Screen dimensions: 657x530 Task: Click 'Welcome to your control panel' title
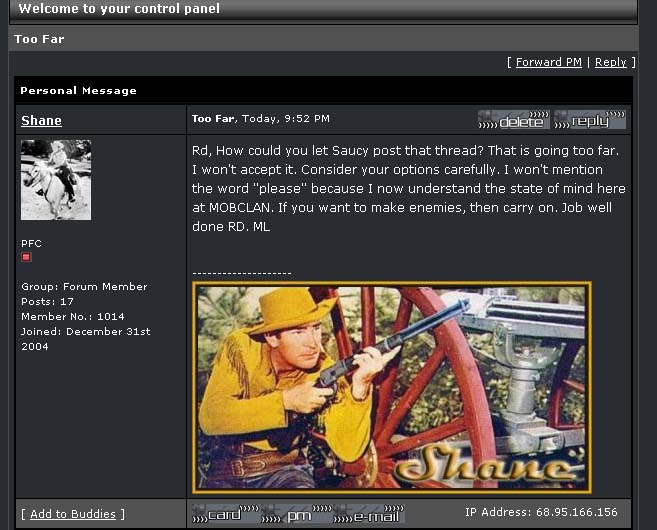click(x=119, y=8)
